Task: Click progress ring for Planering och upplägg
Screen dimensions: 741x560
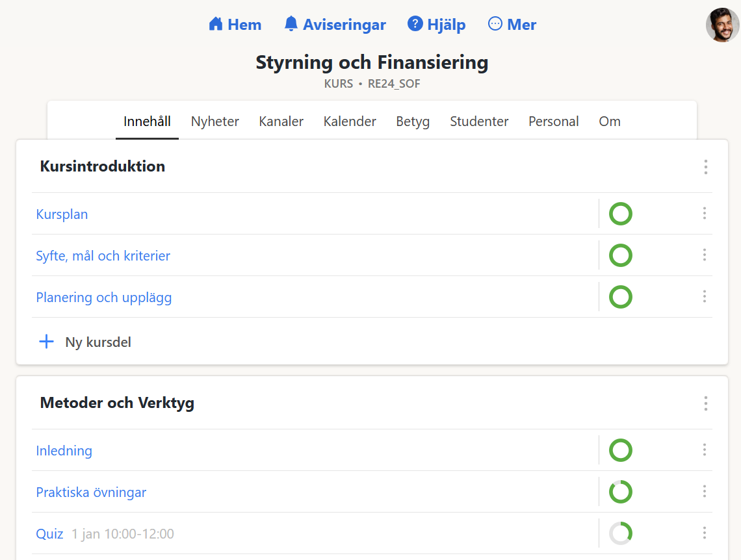Action: coord(620,297)
